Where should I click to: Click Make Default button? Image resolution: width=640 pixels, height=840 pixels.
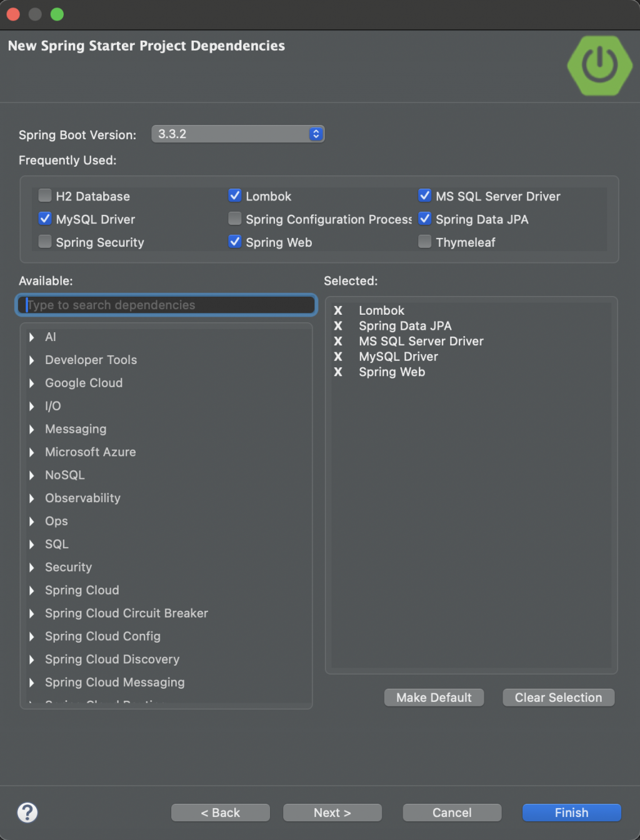click(434, 698)
